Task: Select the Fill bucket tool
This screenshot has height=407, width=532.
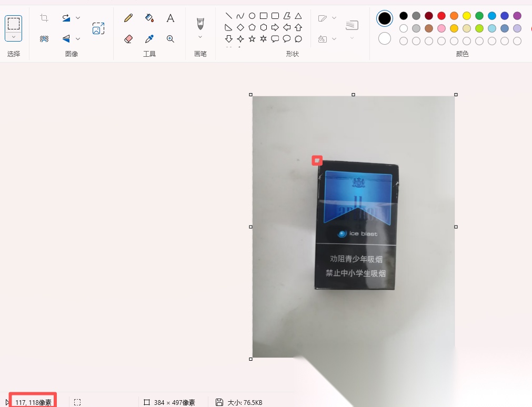Action: pyautogui.click(x=149, y=18)
